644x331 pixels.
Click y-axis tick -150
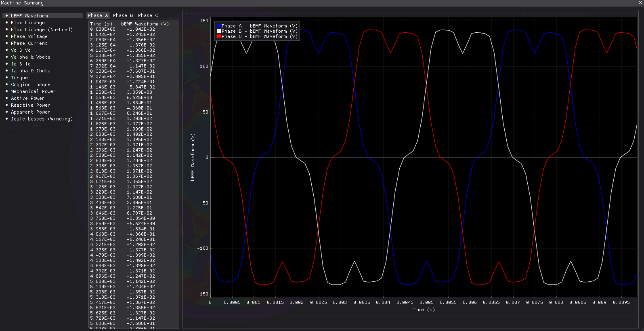(203, 294)
